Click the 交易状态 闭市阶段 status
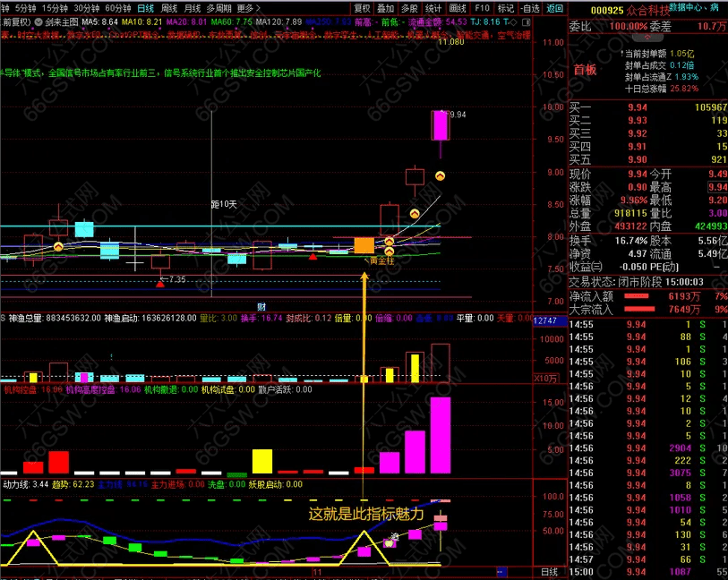Screen dimensions: 728x580 coord(637,282)
